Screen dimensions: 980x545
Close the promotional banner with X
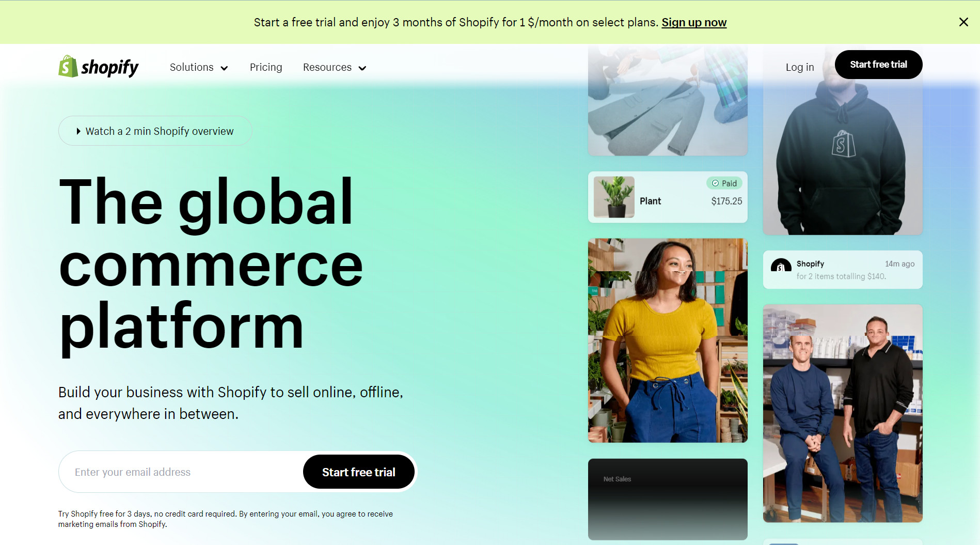(x=963, y=22)
